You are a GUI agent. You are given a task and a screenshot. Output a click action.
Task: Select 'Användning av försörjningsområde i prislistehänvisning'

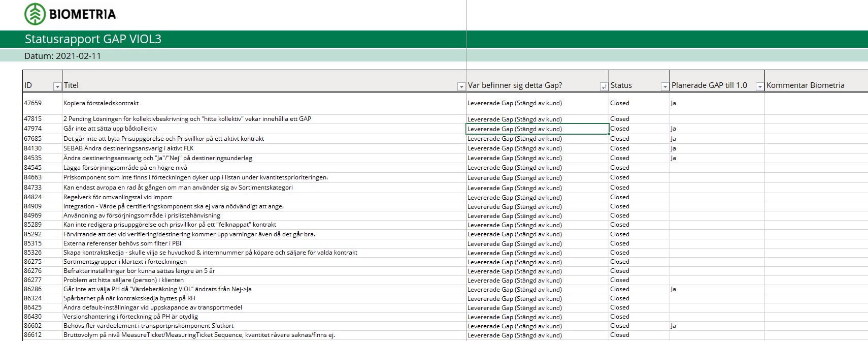142,215
